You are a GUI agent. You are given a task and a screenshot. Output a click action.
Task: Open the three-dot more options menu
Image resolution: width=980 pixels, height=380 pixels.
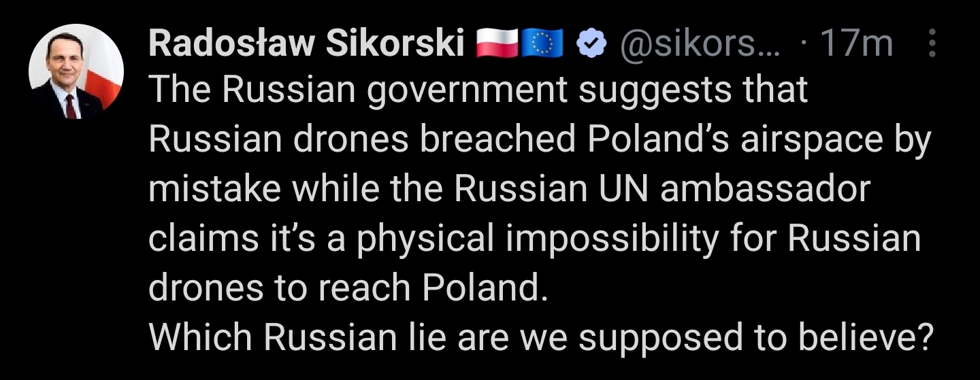[x=932, y=46]
